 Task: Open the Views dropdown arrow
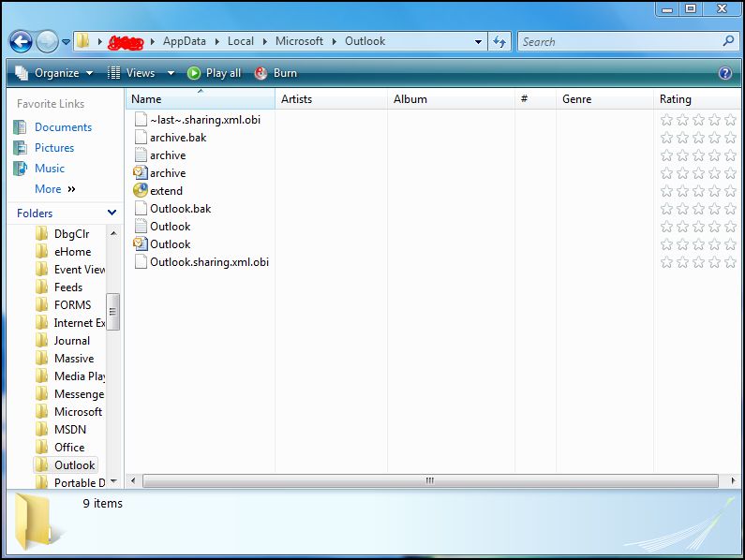click(171, 73)
